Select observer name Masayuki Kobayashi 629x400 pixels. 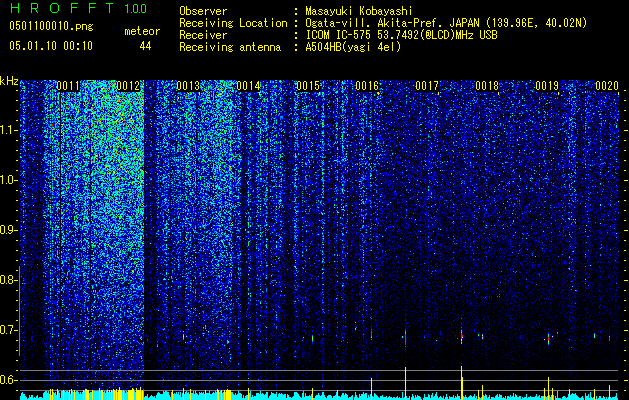359,11
